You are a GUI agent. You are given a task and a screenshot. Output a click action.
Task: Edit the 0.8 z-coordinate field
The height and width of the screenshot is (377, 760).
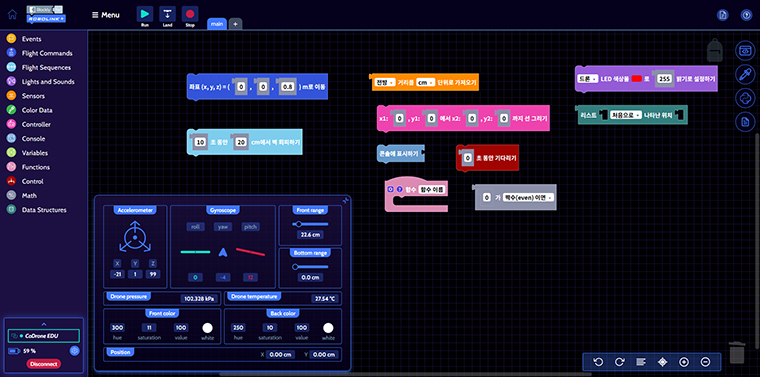tap(287, 87)
